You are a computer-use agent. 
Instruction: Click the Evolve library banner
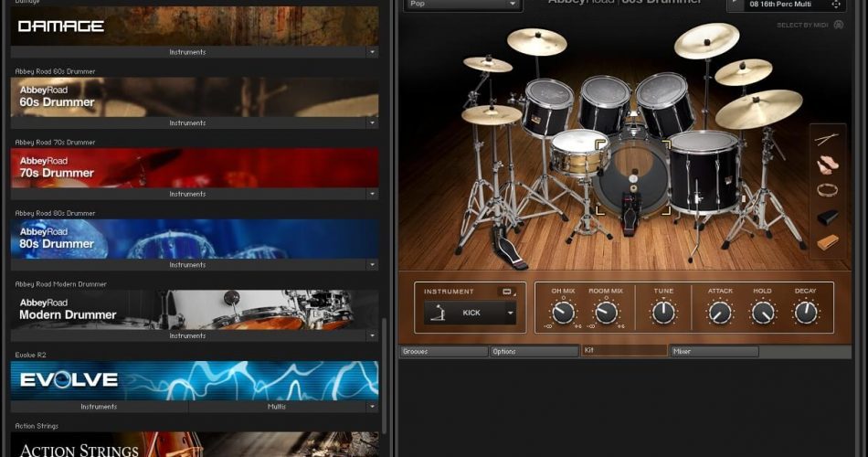pyautogui.click(x=195, y=380)
